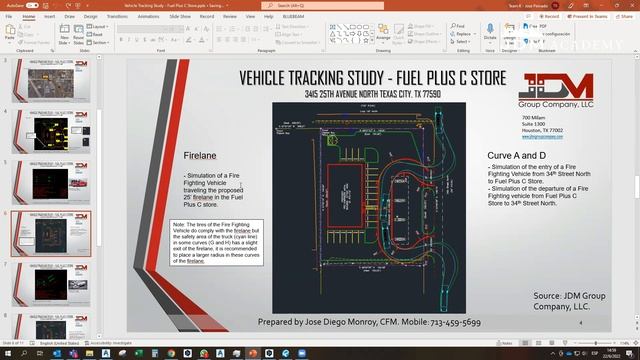This screenshot has height=360, width=640.
Task: Open the Shape Fill dropdown
Action: pos(420,26)
